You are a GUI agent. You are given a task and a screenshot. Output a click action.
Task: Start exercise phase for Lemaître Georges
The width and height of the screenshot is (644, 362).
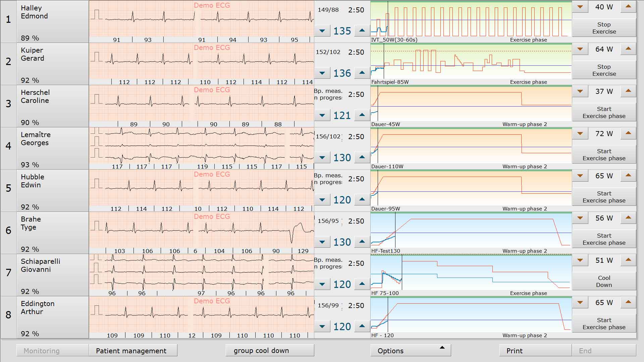(x=604, y=155)
